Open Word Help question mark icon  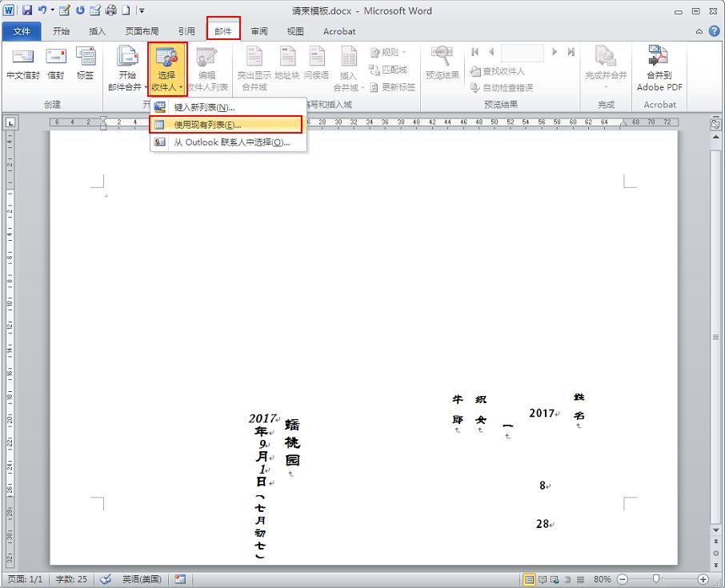715,31
